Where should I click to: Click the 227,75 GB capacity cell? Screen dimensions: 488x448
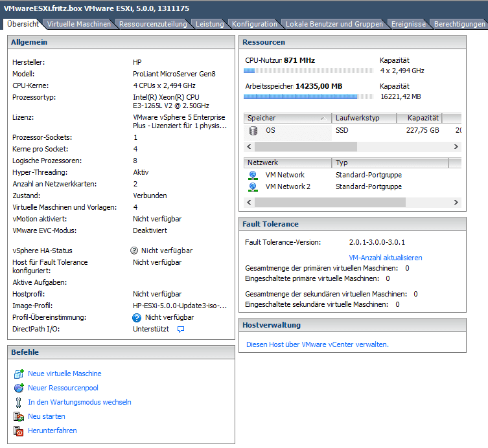(x=423, y=131)
